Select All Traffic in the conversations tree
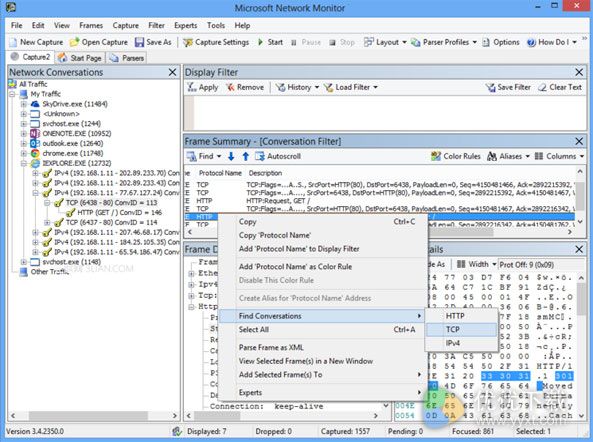 point(33,84)
